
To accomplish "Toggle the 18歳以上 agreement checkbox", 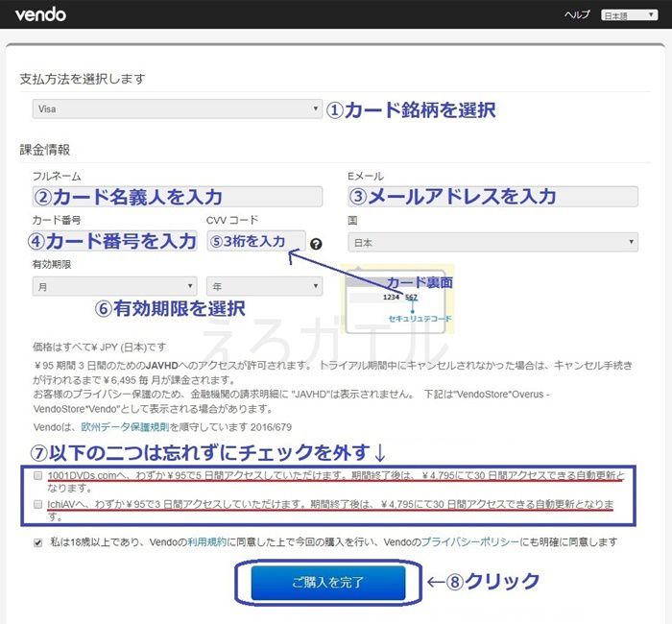I will click(38, 543).
